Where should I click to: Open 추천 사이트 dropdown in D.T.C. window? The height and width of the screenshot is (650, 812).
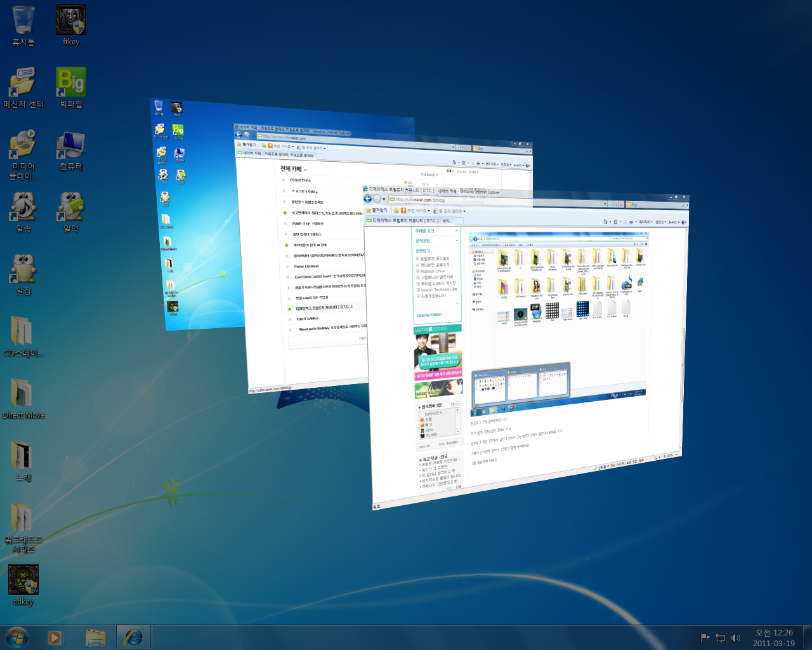[416, 211]
